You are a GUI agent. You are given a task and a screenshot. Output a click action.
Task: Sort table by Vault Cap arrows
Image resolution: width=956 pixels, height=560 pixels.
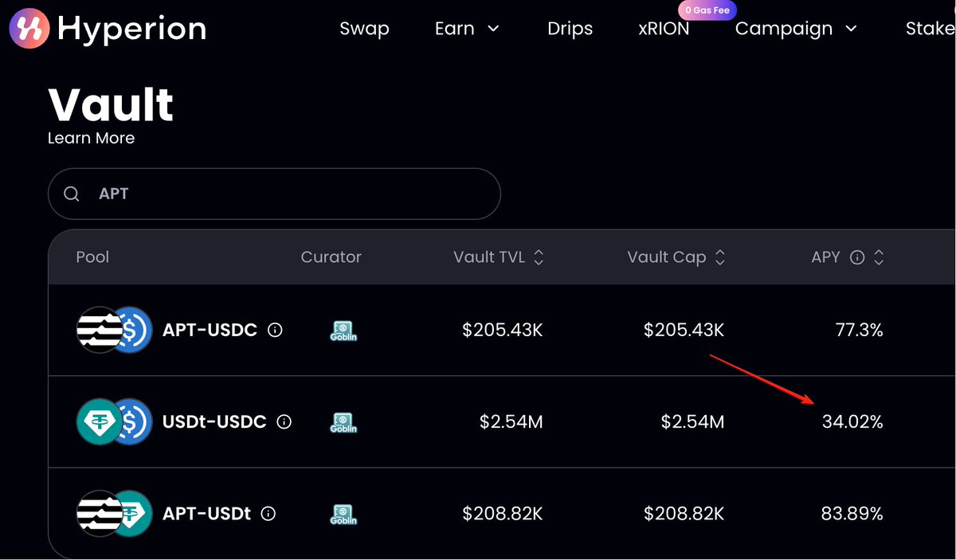coord(720,257)
